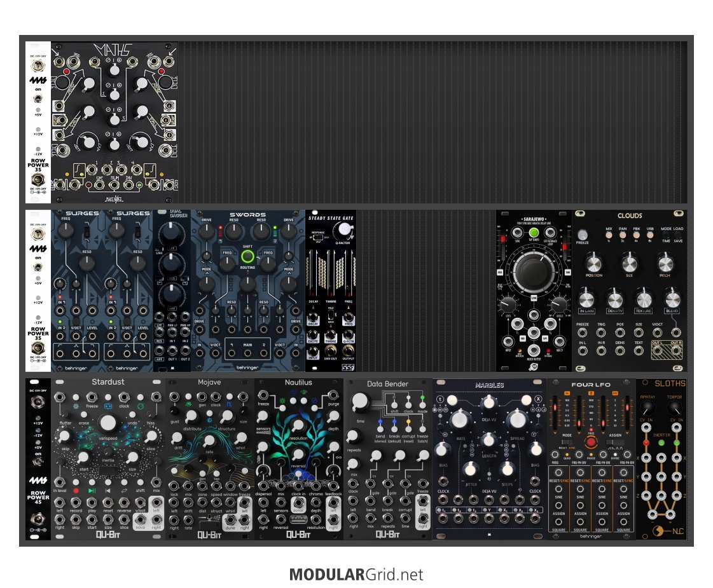Click the Behringer logo on Four LFO
Viewport: 713px width, 588px height.
pos(591,537)
